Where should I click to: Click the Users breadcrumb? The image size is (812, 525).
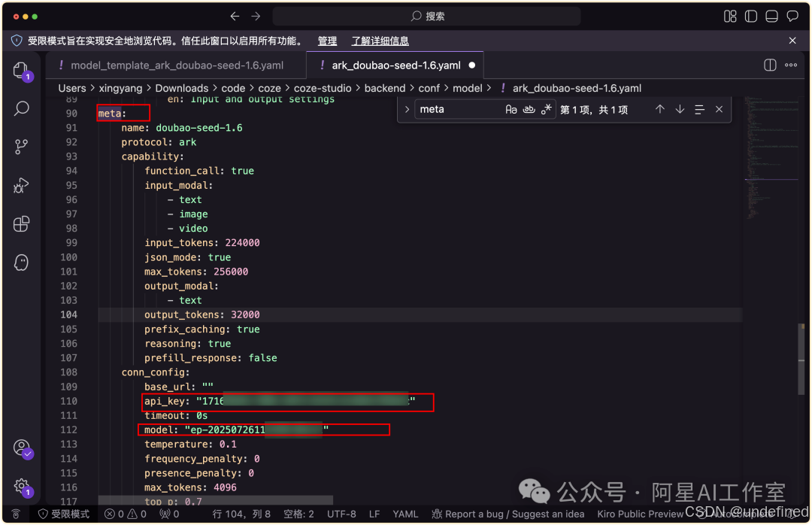pyautogui.click(x=72, y=88)
